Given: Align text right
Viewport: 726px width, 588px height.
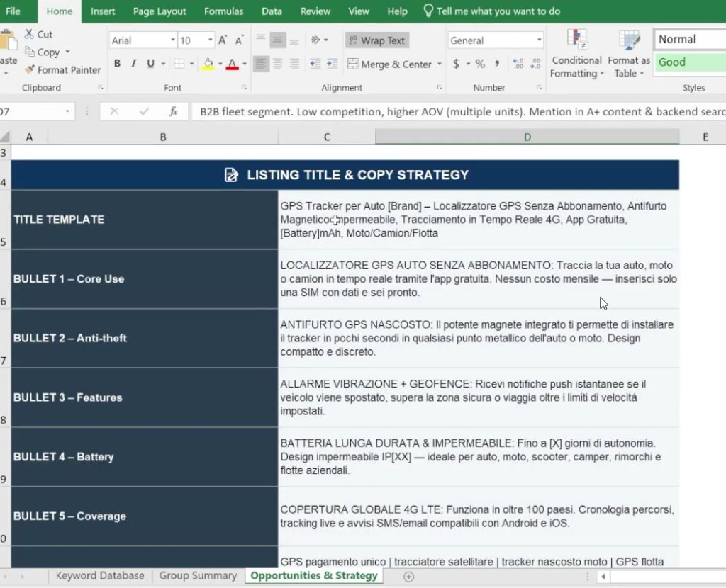Looking at the screenshot, I should click(x=294, y=63).
